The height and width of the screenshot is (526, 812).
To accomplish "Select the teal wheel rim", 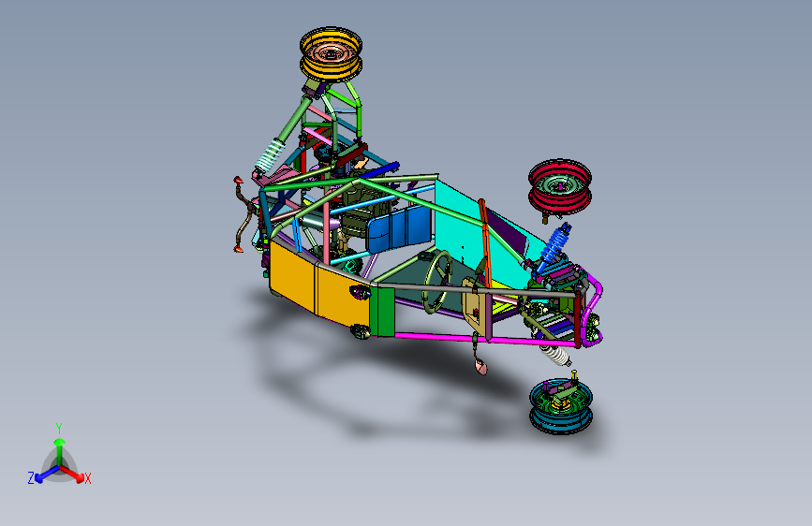I will click(561, 406).
